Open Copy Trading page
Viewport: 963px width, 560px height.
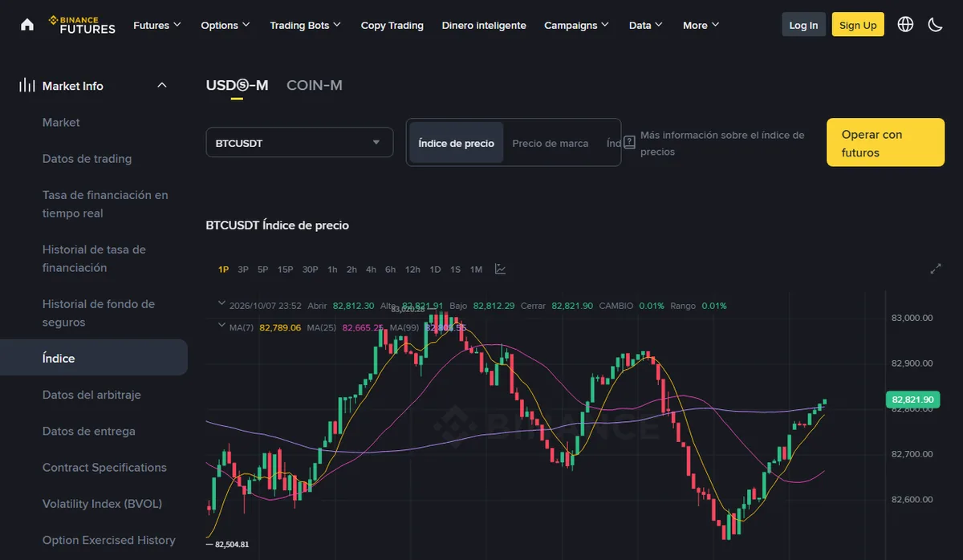392,25
